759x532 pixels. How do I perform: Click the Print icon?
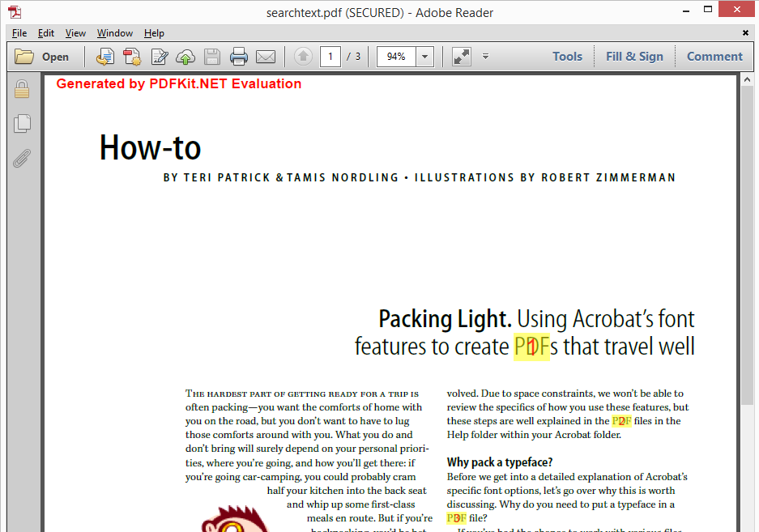coord(239,57)
